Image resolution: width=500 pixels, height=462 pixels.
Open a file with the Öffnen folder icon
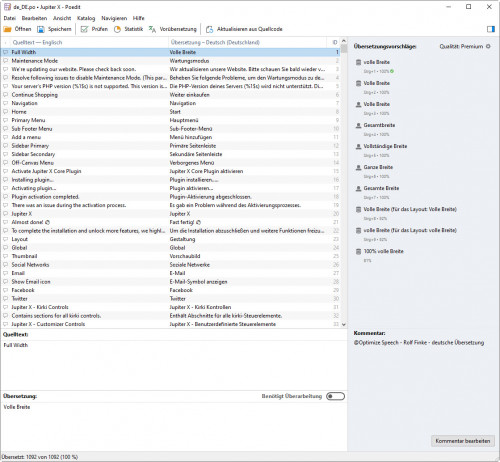point(7,29)
